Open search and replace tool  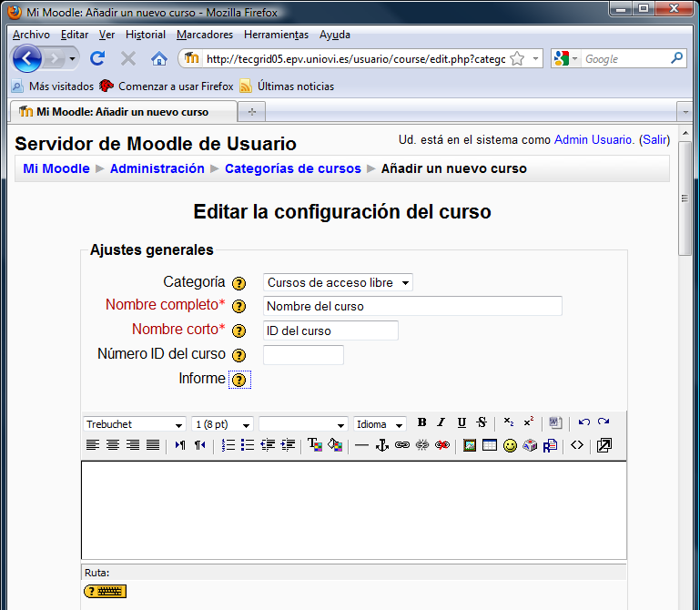[550, 445]
